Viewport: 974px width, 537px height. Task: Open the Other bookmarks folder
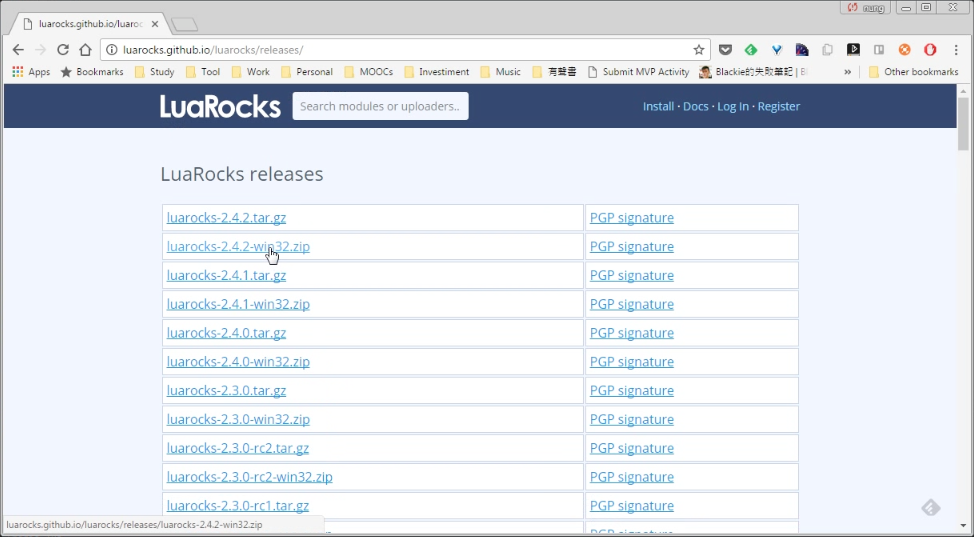[914, 71]
